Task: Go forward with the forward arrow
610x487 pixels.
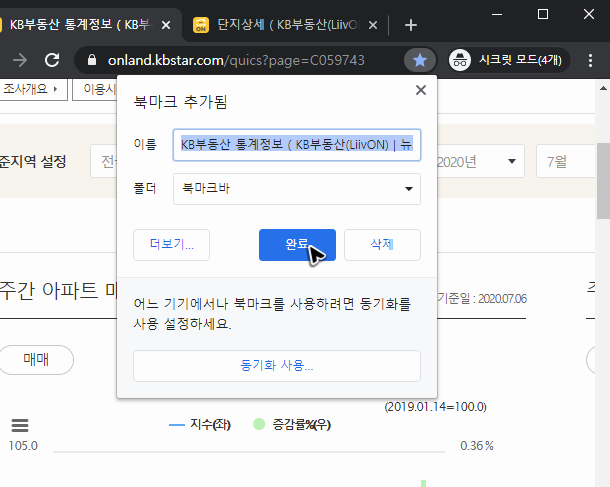Action: pos(20,60)
